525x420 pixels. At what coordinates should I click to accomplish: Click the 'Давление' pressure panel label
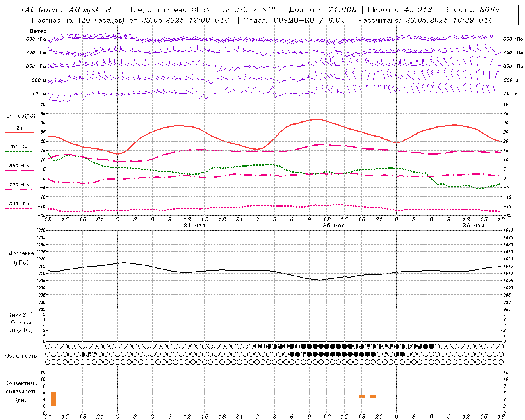click(x=21, y=253)
